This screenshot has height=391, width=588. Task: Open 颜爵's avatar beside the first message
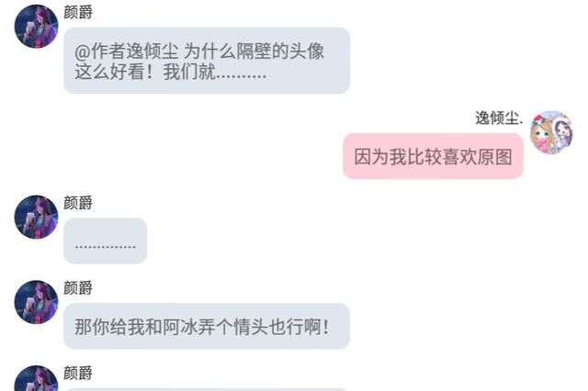37,27
